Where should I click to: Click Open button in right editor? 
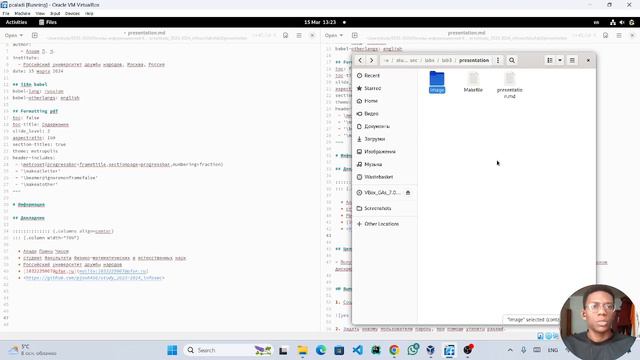click(331, 36)
